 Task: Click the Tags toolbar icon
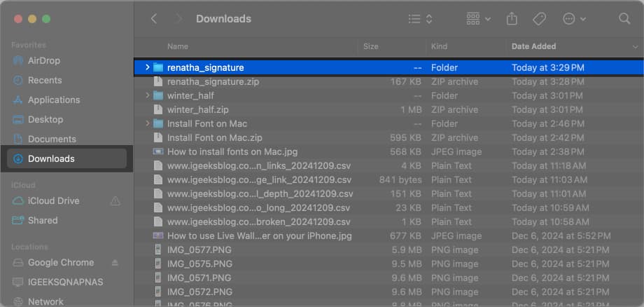[x=539, y=19]
